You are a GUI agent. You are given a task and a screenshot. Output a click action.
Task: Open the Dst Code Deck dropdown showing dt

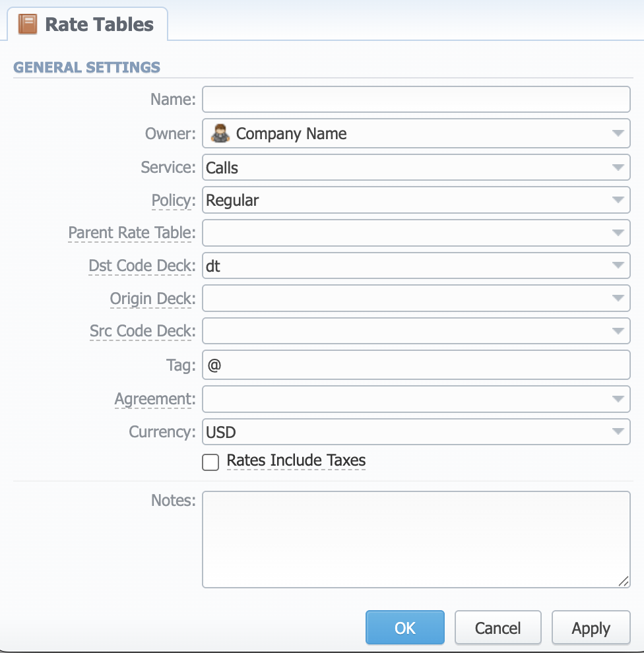[618, 265]
